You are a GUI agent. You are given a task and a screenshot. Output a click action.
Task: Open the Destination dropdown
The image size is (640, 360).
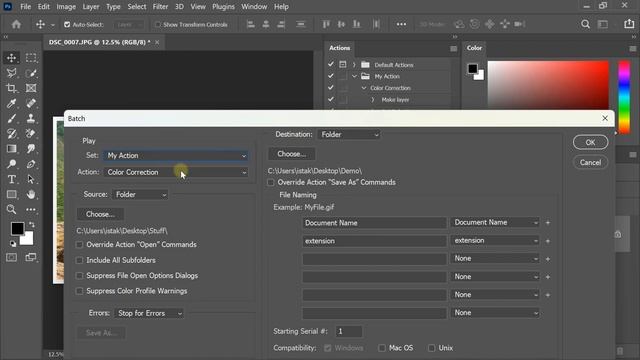(x=349, y=134)
